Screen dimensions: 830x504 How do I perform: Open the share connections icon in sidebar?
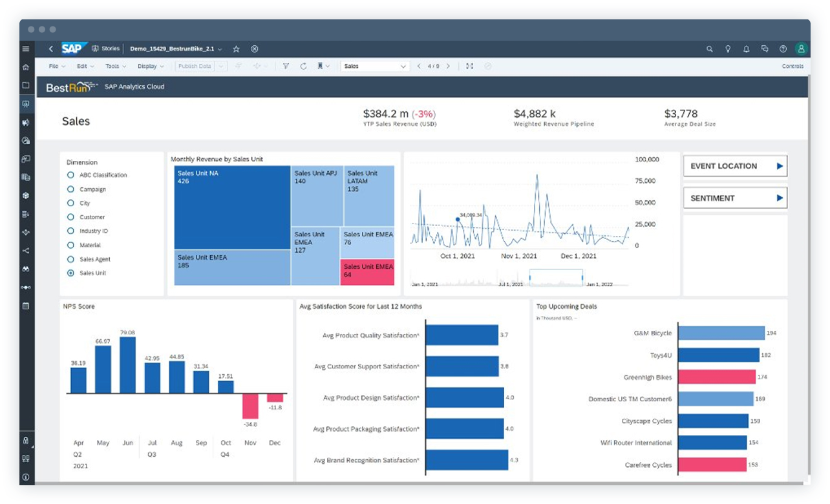[26, 251]
